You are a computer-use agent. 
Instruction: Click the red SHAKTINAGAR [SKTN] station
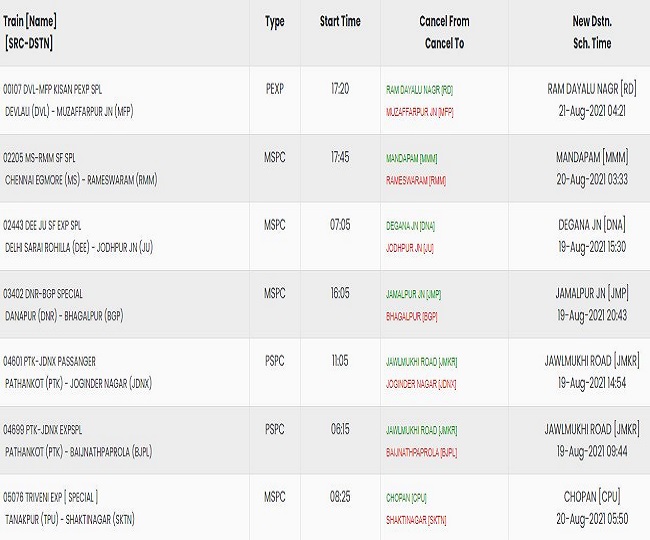(x=416, y=520)
